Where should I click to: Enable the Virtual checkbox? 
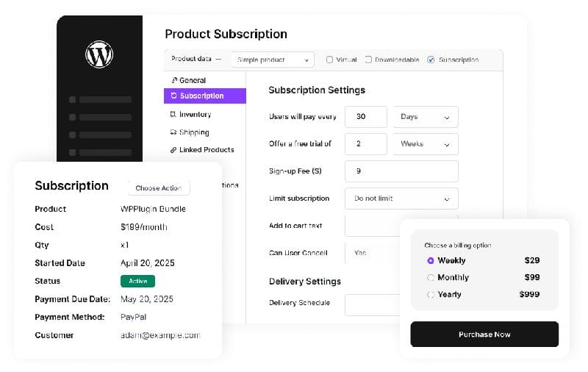point(329,60)
